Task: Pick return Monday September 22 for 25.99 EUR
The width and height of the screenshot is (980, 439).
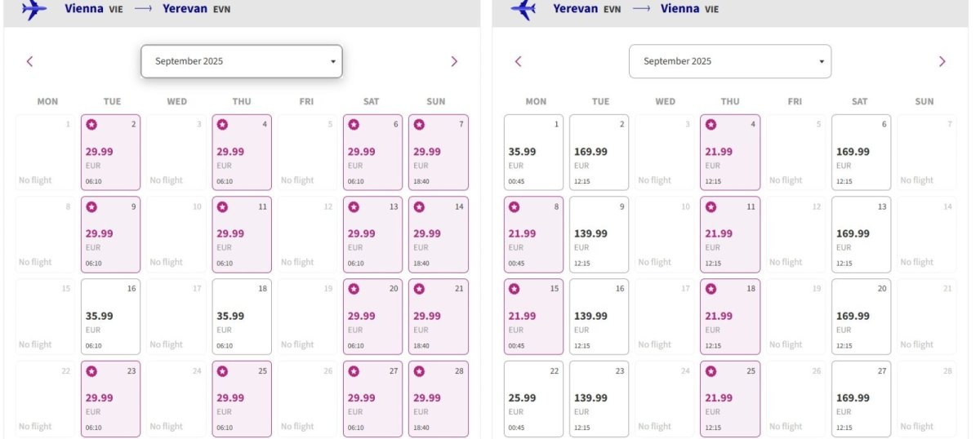Action: [533, 398]
